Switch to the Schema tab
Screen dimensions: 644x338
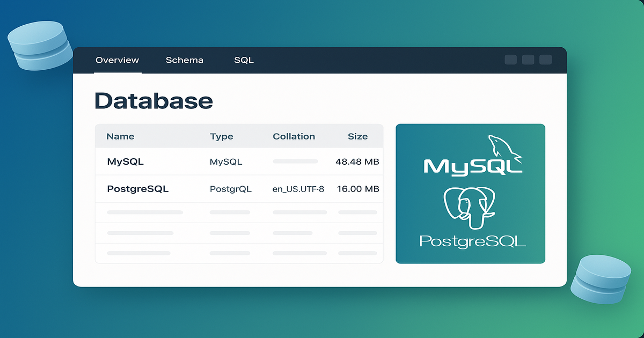(185, 60)
